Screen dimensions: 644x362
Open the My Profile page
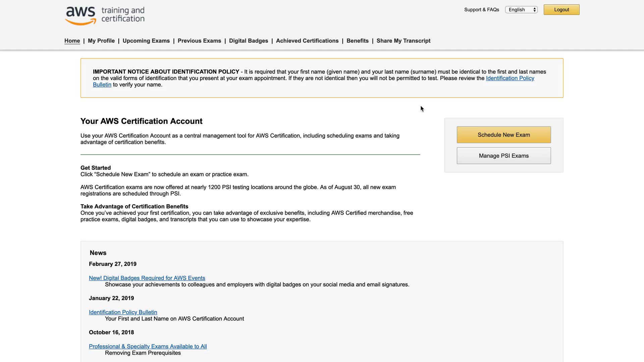tap(101, 41)
